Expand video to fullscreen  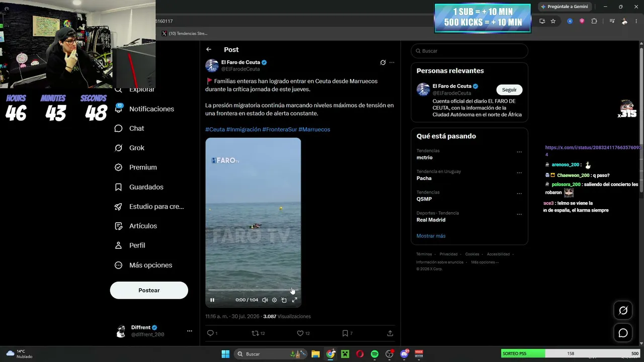[295, 300]
